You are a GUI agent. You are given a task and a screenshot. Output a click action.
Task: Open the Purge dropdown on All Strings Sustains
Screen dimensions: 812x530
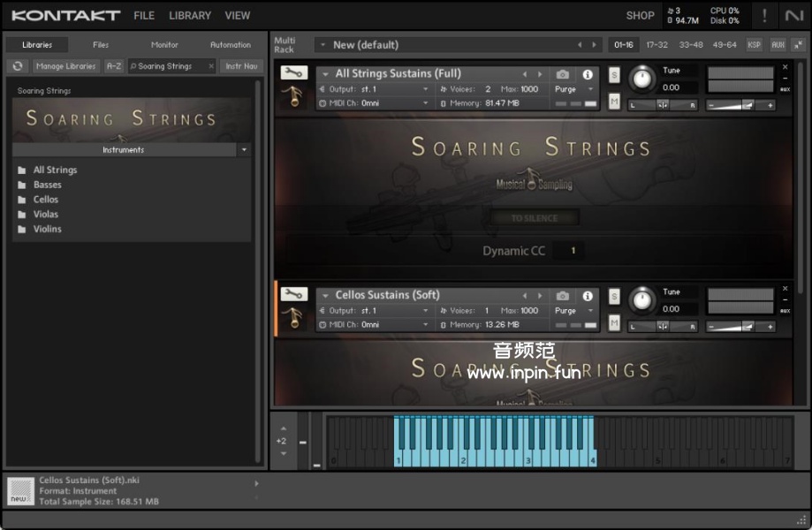[x=573, y=89]
